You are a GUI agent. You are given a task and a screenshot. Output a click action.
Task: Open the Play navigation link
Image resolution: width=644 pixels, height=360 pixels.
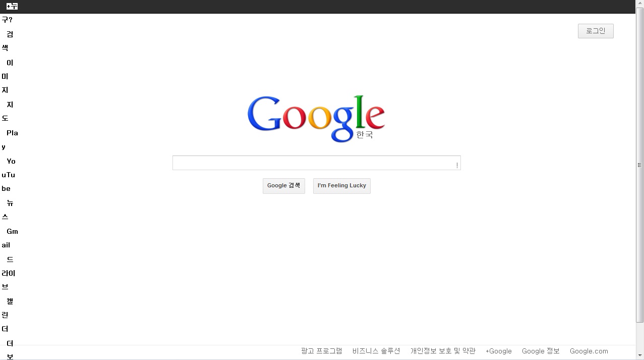(x=10, y=140)
